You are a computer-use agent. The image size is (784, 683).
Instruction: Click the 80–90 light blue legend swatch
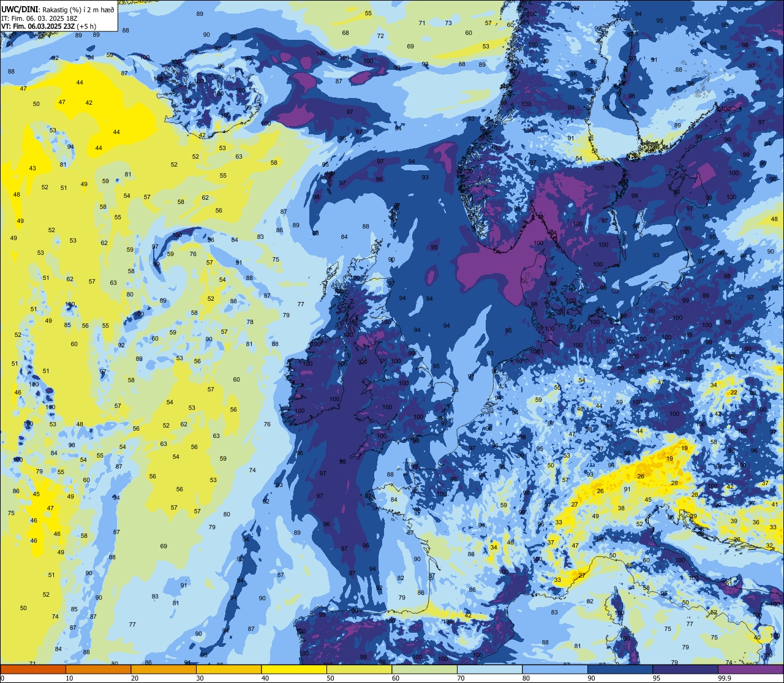click(555, 669)
